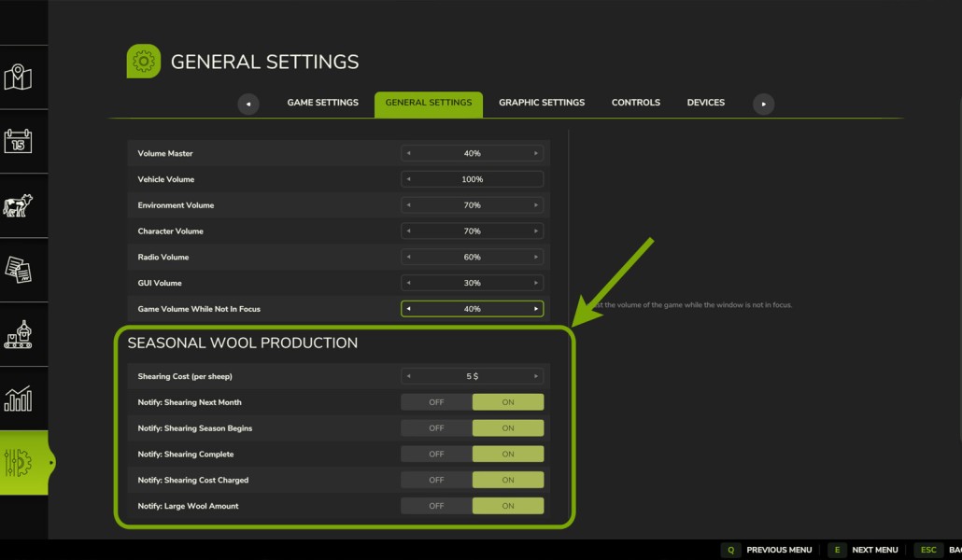962x560 pixels.
Task: Click the Next Menu button
Action: [863, 550]
